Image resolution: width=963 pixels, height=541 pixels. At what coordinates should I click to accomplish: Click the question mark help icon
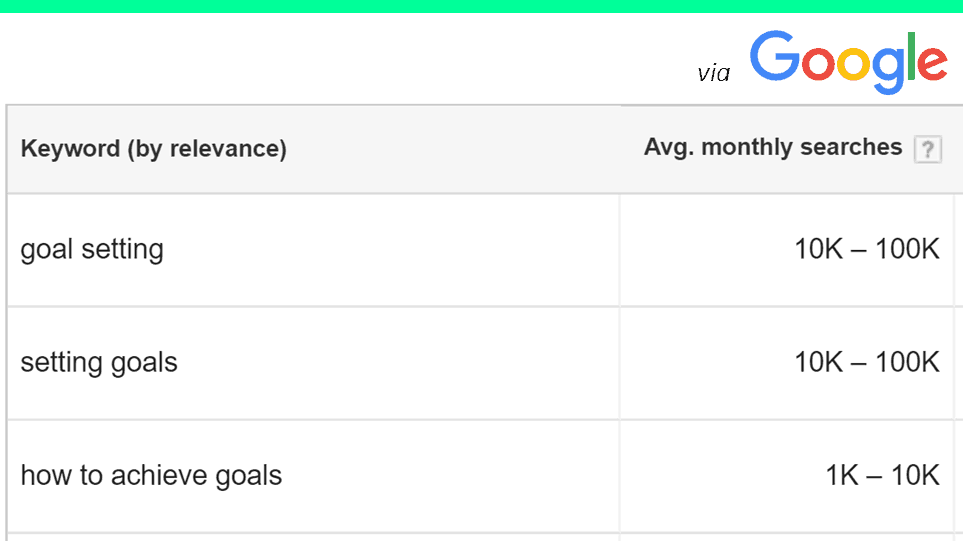927,149
